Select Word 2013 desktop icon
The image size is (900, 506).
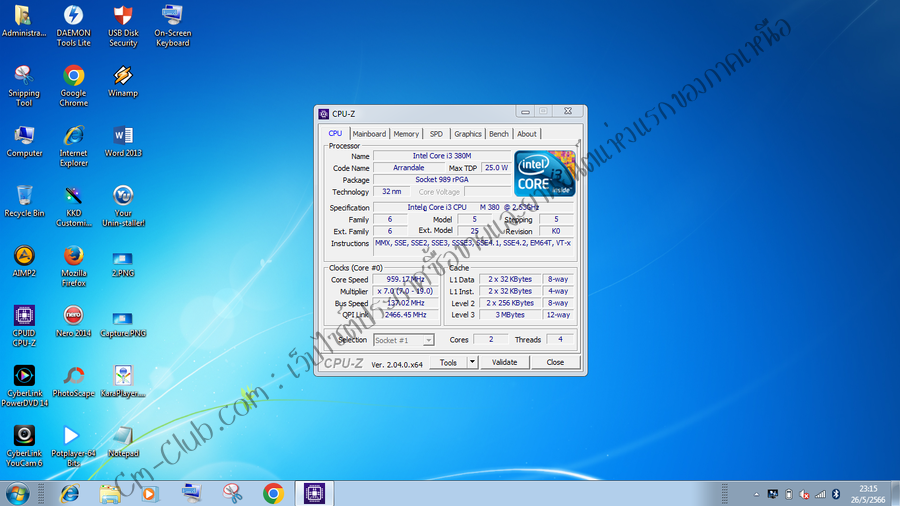tap(123, 141)
